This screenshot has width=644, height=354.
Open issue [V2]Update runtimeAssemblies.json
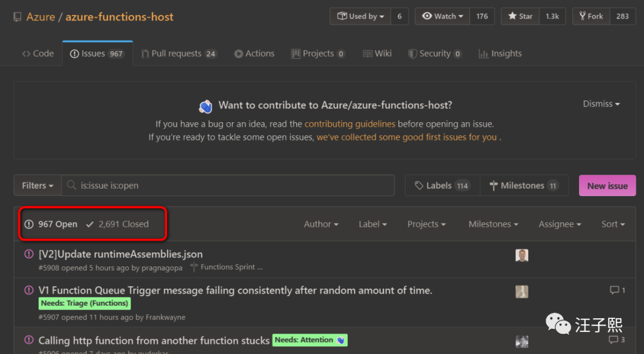[x=120, y=254]
